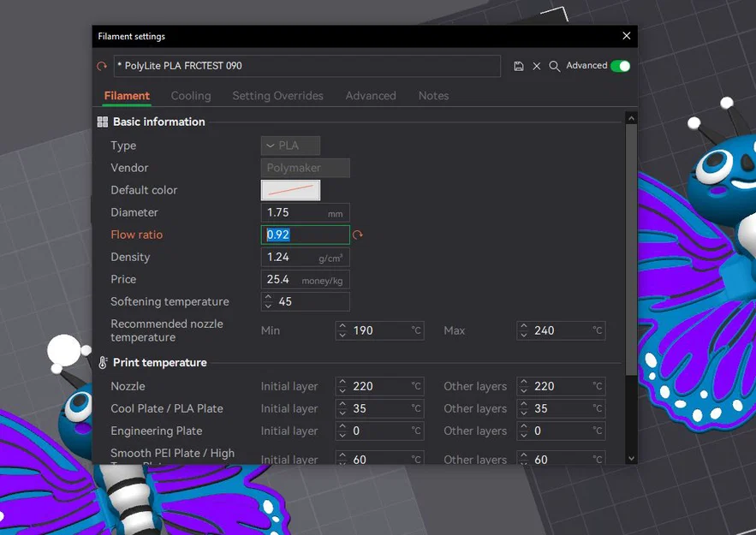Go to the Notes tab
Screen dimensions: 756x535
point(433,96)
